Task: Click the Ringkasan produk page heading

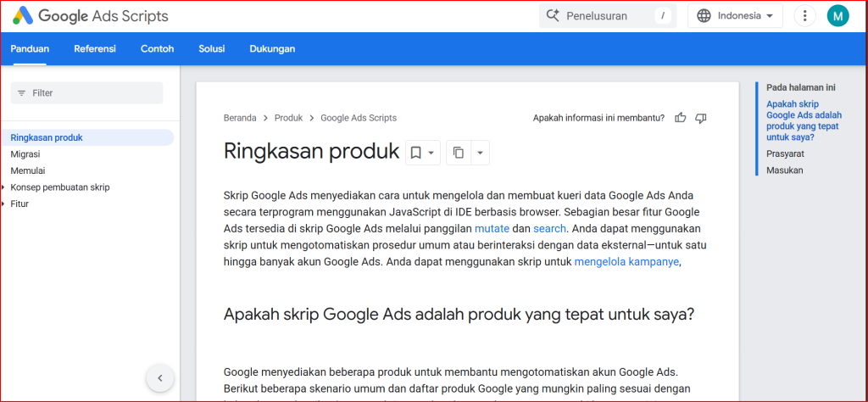Action: (312, 151)
